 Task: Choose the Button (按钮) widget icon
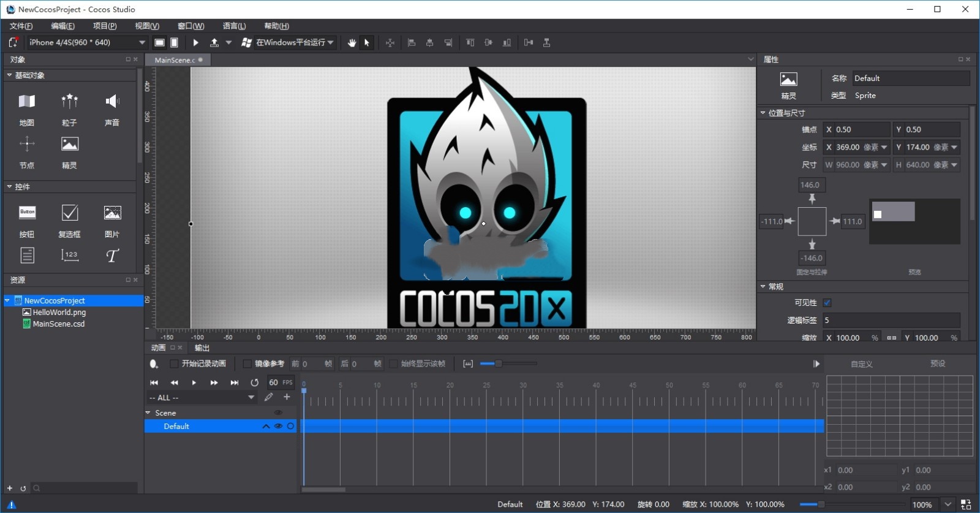(27, 213)
